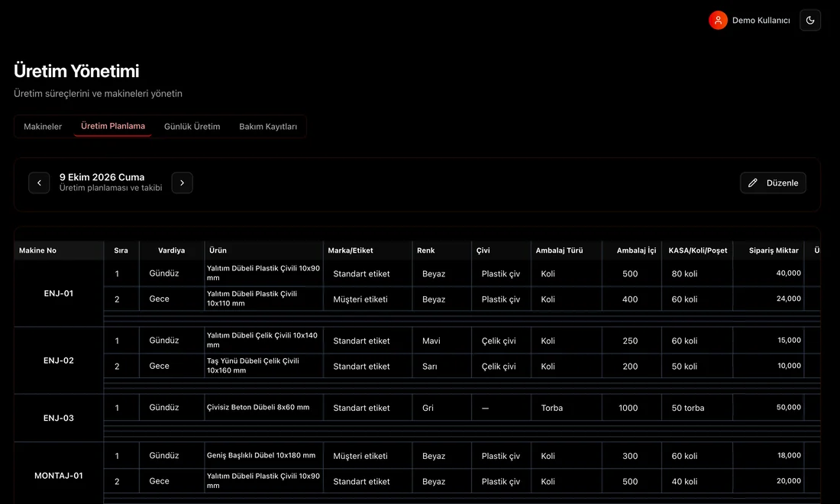The height and width of the screenshot is (504, 840).
Task: Click product Yalıtım Dübeli Plastik Çivili 10x110 mm
Action: click(263, 299)
